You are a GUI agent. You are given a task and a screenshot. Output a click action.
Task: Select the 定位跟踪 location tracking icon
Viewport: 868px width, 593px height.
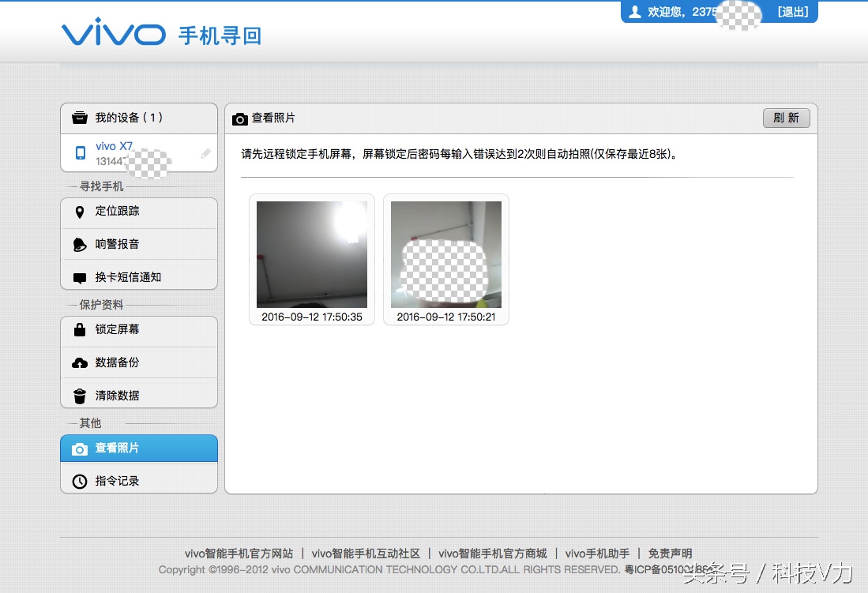click(79, 212)
